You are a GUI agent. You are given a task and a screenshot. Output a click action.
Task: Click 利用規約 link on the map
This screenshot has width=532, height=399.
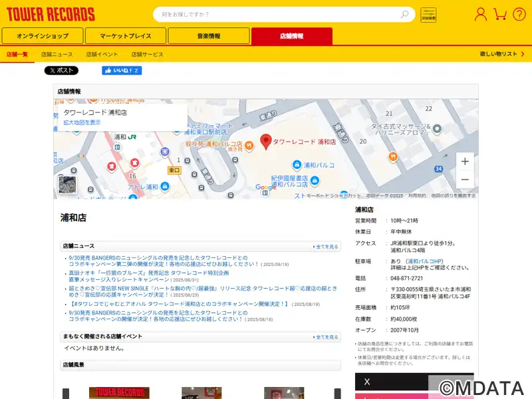point(417,196)
